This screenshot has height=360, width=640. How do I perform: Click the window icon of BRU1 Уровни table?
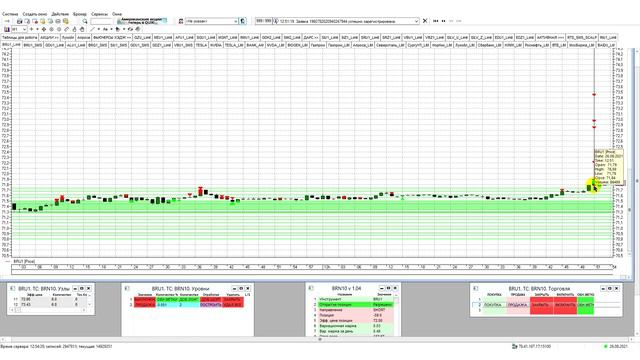pos(127,288)
